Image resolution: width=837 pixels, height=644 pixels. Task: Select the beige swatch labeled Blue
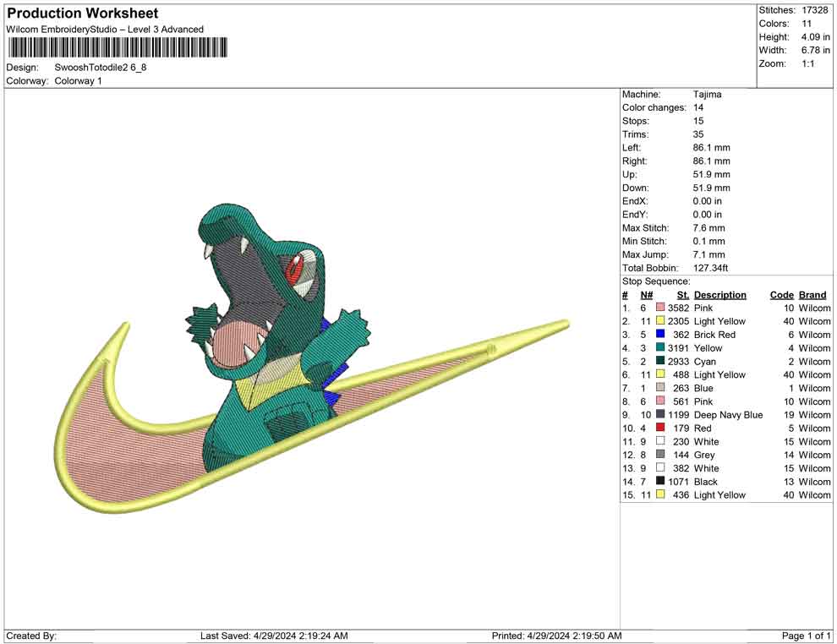click(660, 387)
